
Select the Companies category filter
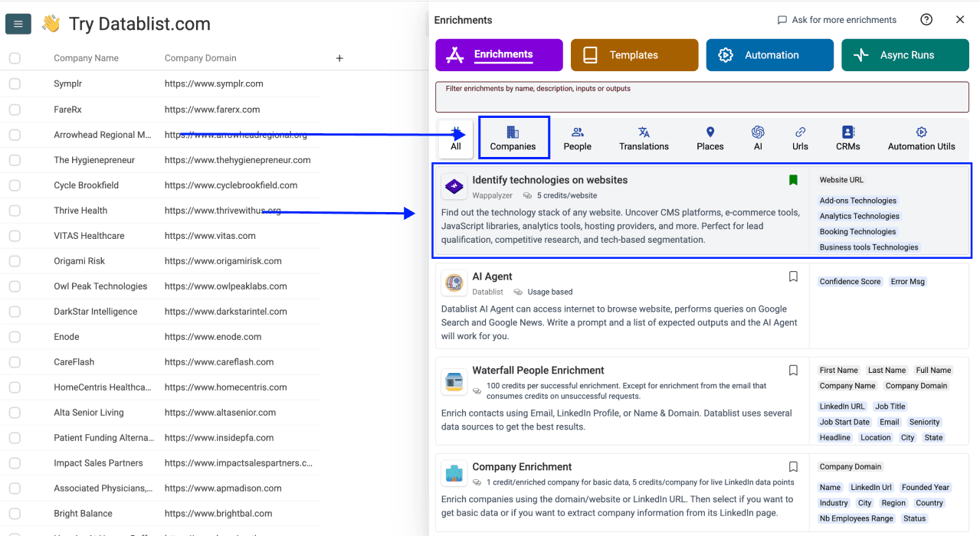click(x=513, y=139)
